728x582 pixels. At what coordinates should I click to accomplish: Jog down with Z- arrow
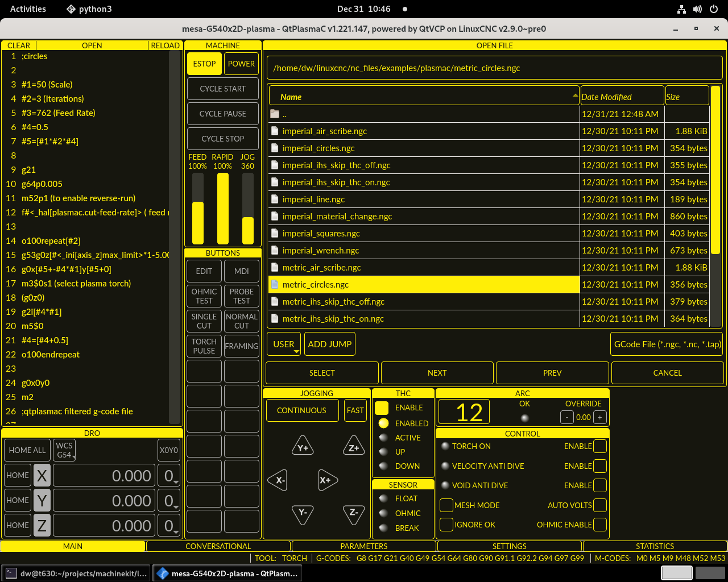click(354, 513)
